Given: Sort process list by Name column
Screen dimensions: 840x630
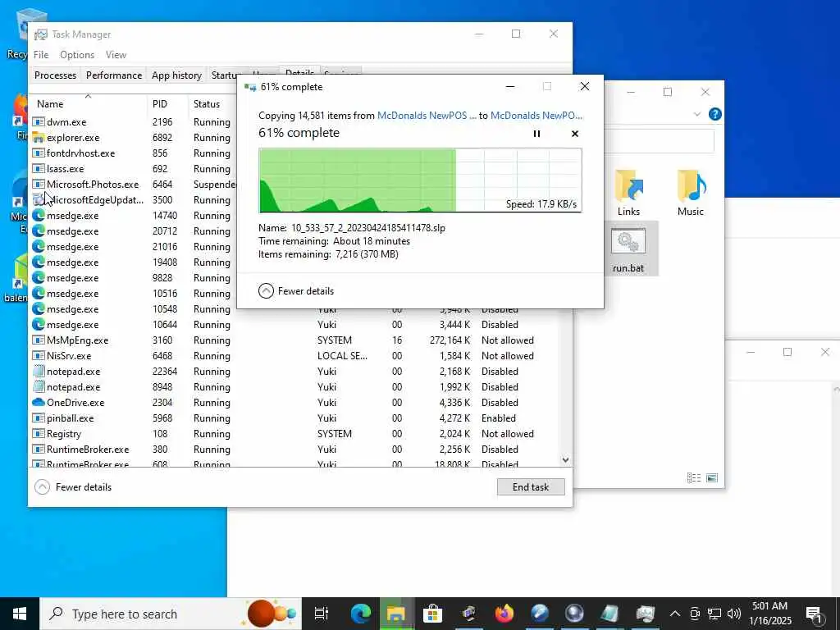Looking at the screenshot, I should [89, 104].
